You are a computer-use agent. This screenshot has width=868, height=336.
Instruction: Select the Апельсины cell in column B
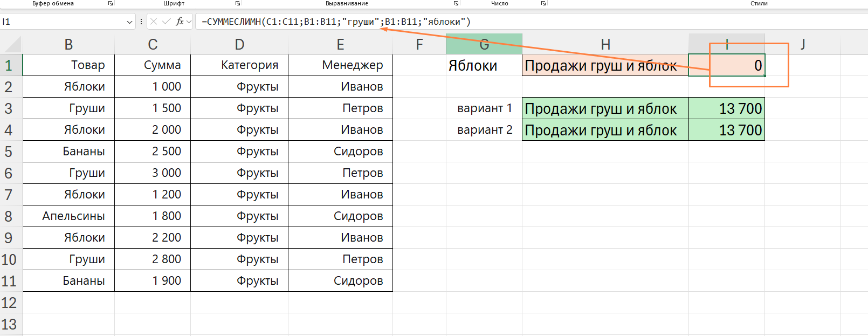(x=69, y=216)
